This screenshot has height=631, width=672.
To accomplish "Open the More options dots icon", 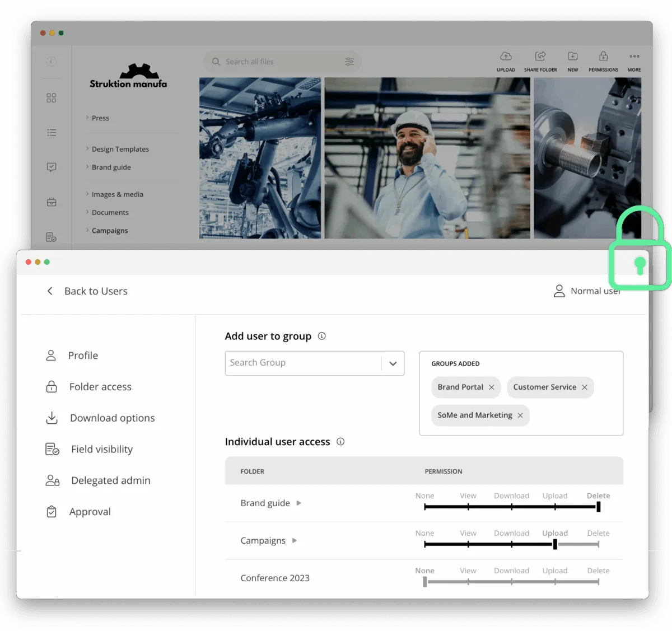I will pyautogui.click(x=634, y=56).
